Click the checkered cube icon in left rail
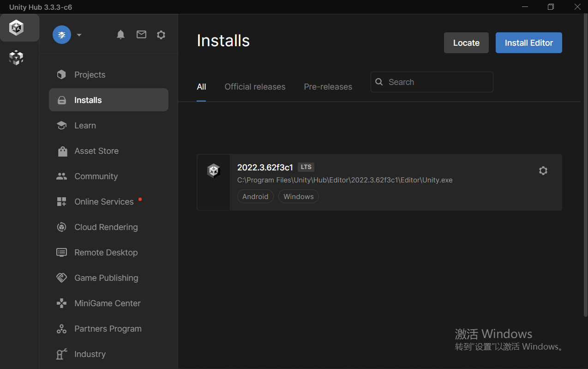588x369 pixels. 16,58
